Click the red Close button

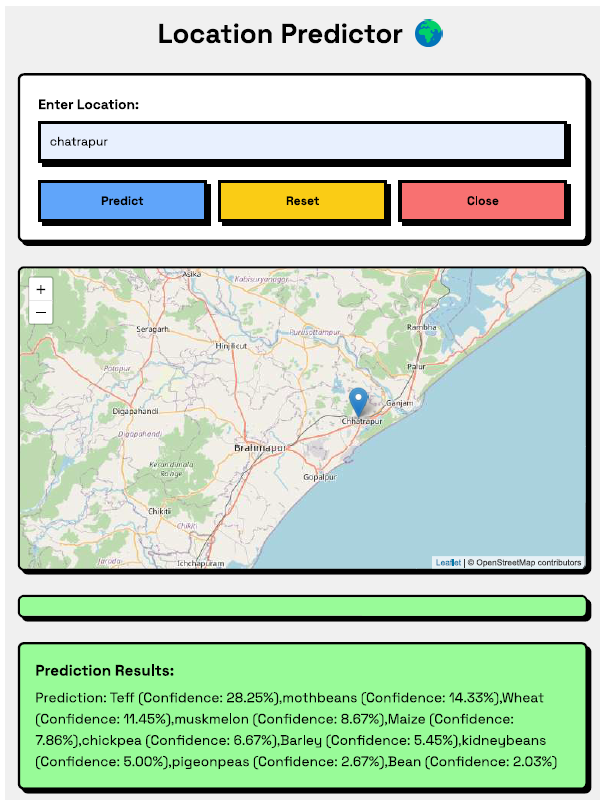483,201
